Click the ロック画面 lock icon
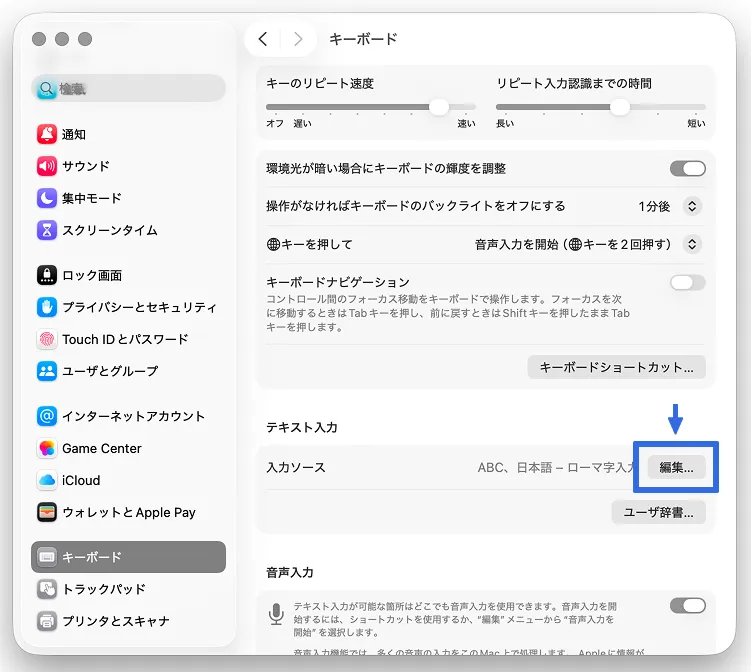 pyautogui.click(x=47, y=275)
